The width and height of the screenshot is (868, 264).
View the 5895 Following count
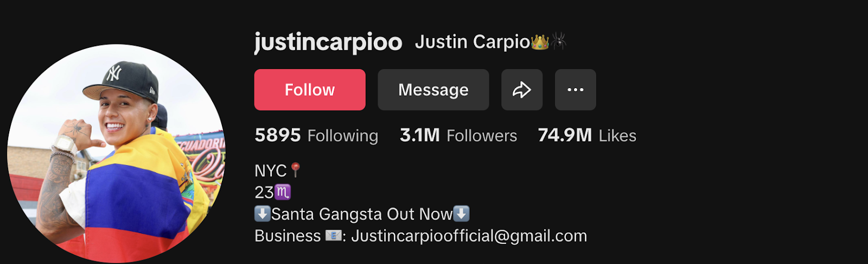point(278,135)
